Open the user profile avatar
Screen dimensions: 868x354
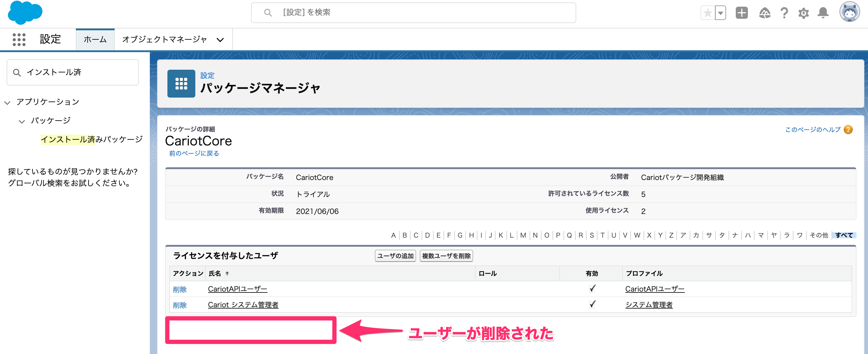pos(849,12)
